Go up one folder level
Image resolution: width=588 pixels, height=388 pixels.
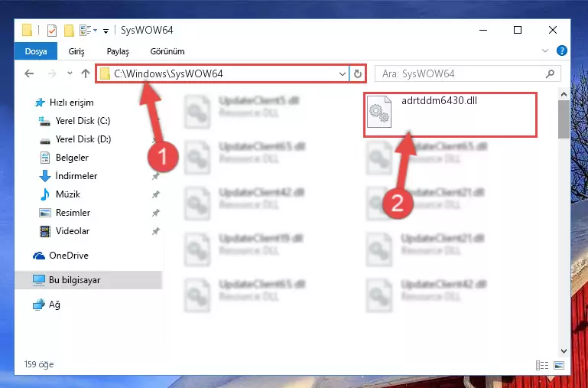tap(86, 73)
